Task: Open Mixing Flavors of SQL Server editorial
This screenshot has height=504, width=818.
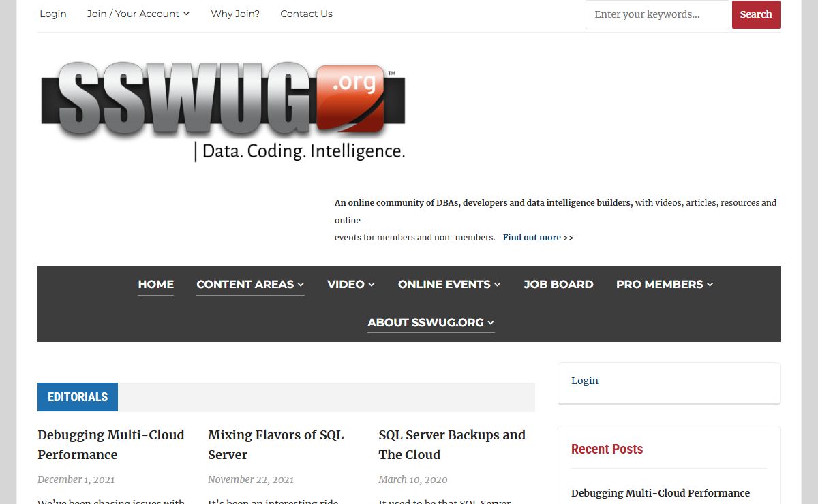Action: click(276, 445)
